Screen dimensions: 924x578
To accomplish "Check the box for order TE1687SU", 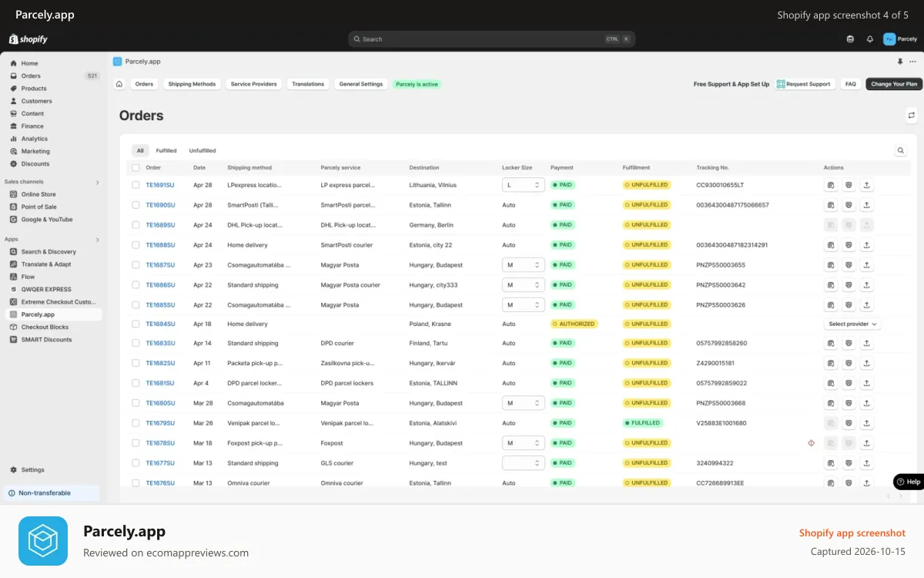I will (136, 265).
